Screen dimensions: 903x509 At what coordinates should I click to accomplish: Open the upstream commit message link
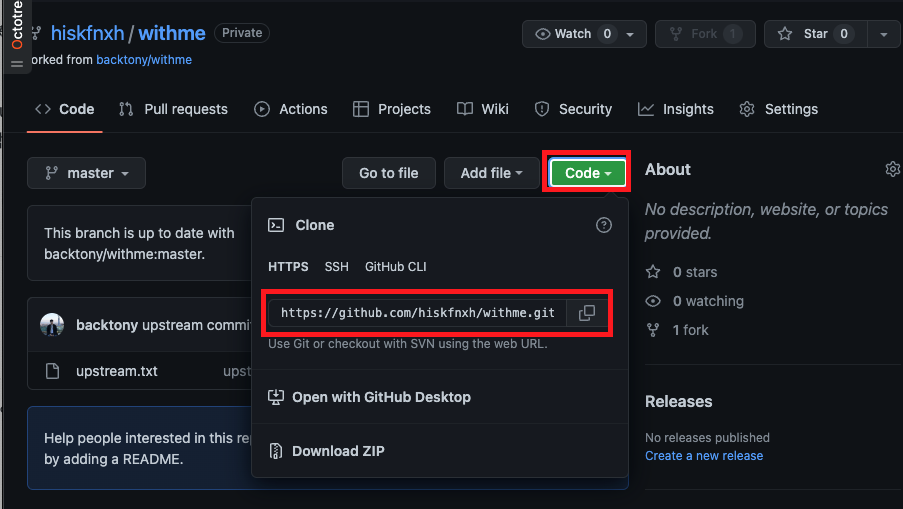click(x=197, y=325)
